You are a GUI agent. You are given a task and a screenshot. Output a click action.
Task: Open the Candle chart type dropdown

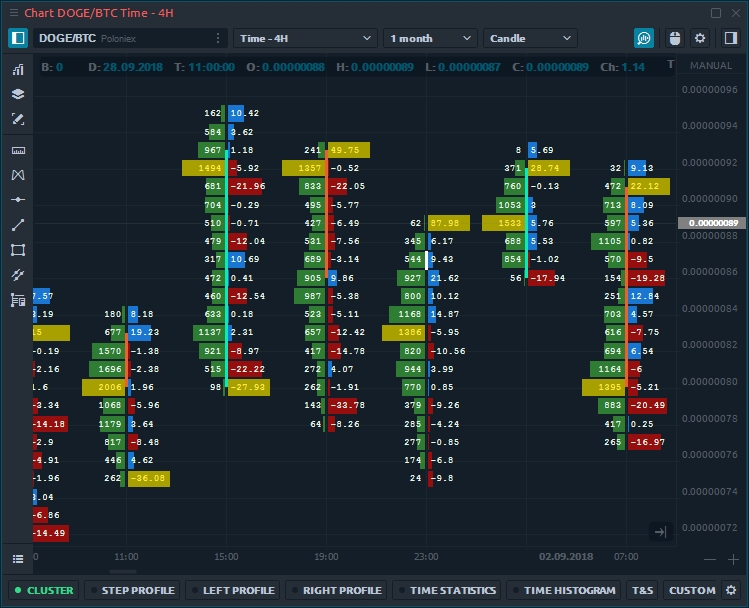[x=530, y=38]
